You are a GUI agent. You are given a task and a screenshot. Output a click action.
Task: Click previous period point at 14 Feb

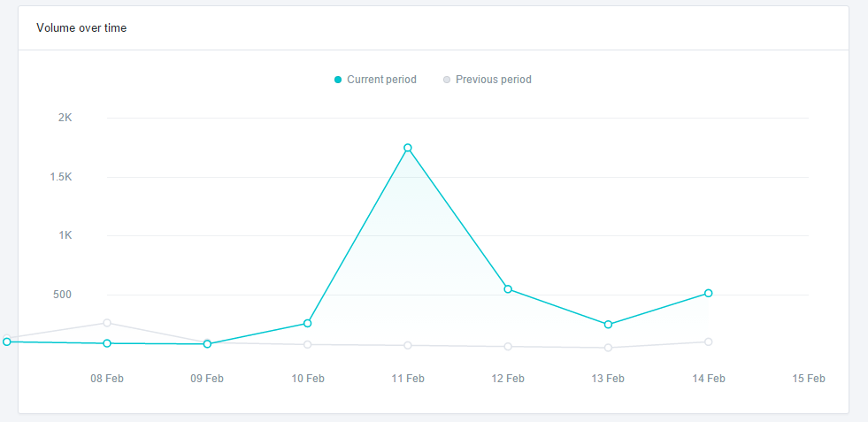pyautogui.click(x=709, y=341)
